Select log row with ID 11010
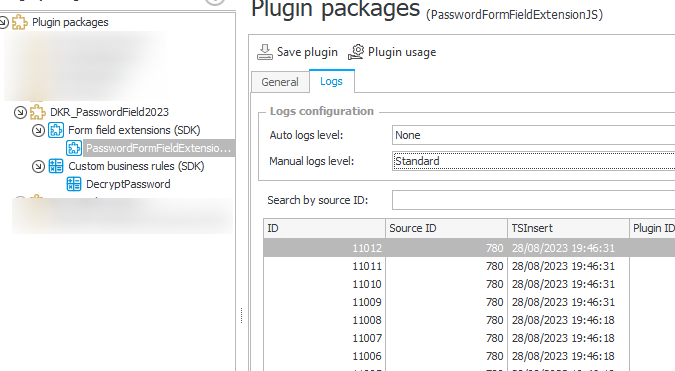Screen dimensions: 675x371 coord(469,284)
